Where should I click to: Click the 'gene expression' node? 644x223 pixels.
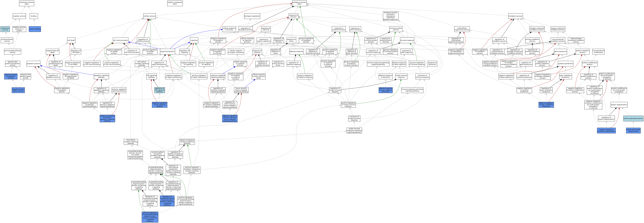point(560,52)
